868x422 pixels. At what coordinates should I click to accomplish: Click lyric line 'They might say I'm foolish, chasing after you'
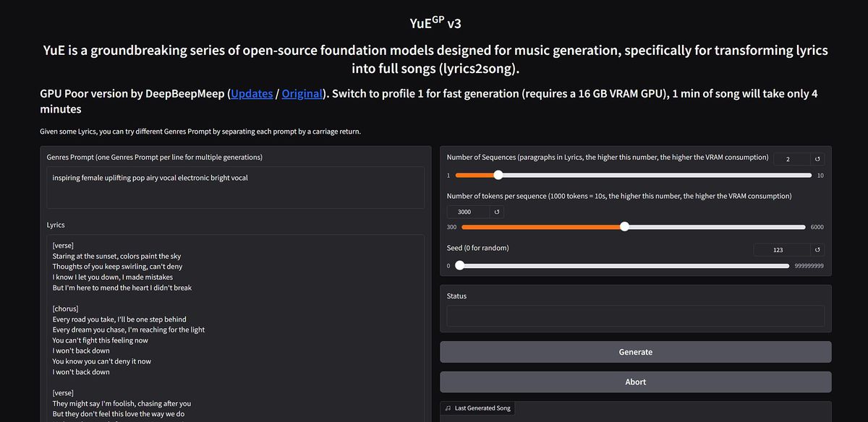122,403
